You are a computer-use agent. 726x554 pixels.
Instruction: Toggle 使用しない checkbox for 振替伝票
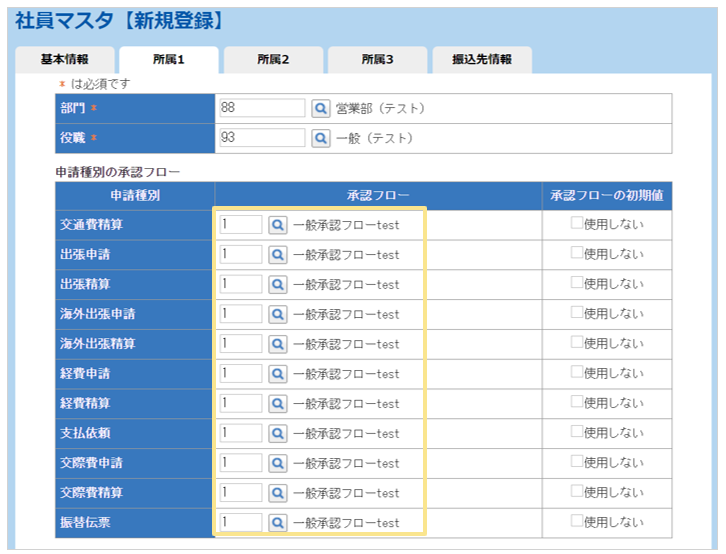pyautogui.click(x=577, y=522)
